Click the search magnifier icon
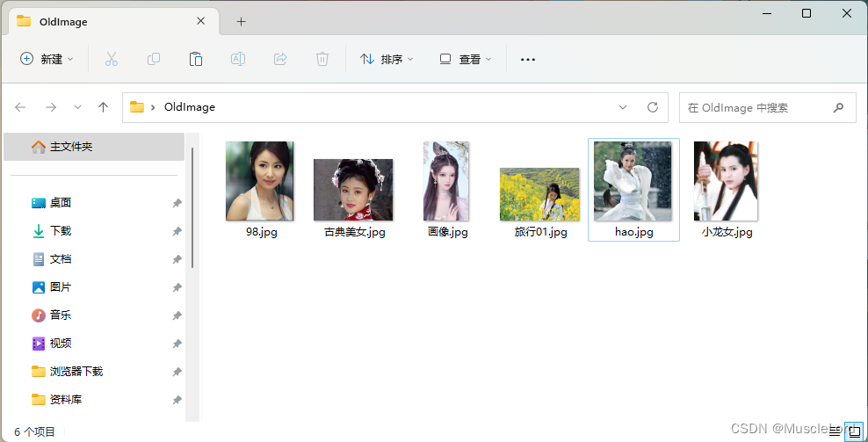Screen dimensions: 868x442 point(839,107)
